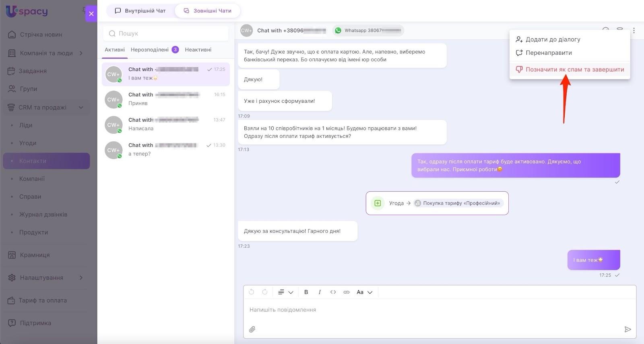Viewport: 644px width, 344px height.
Task: Focus the Напишіть повідомлення message field
Action: point(440,310)
